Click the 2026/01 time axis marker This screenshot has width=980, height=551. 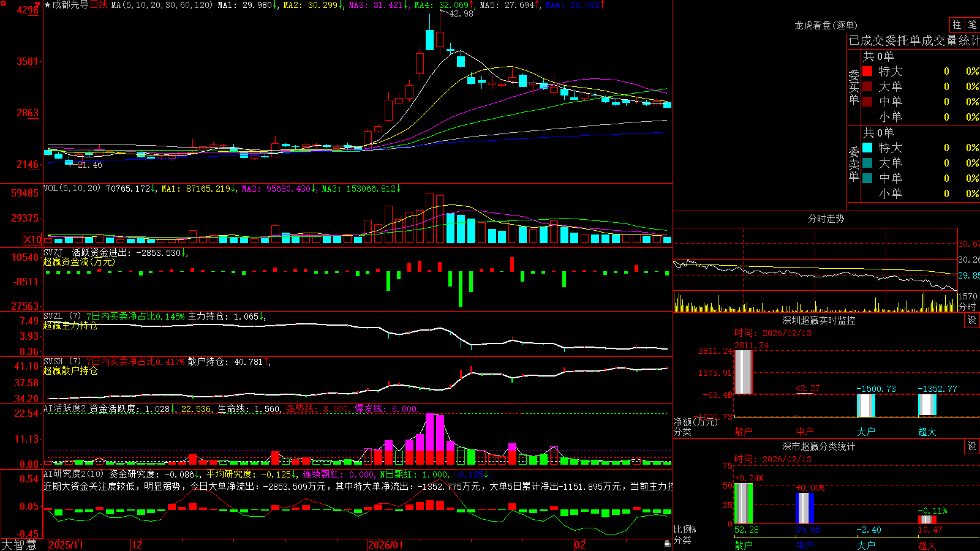click(x=386, y=545)
